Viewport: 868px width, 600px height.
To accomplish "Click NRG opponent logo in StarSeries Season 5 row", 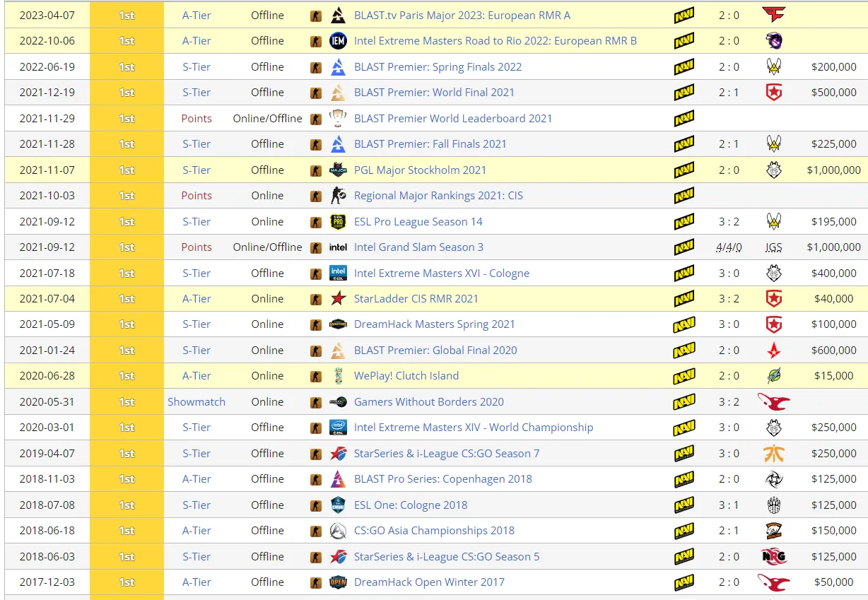I will click(x=774, y=556).
